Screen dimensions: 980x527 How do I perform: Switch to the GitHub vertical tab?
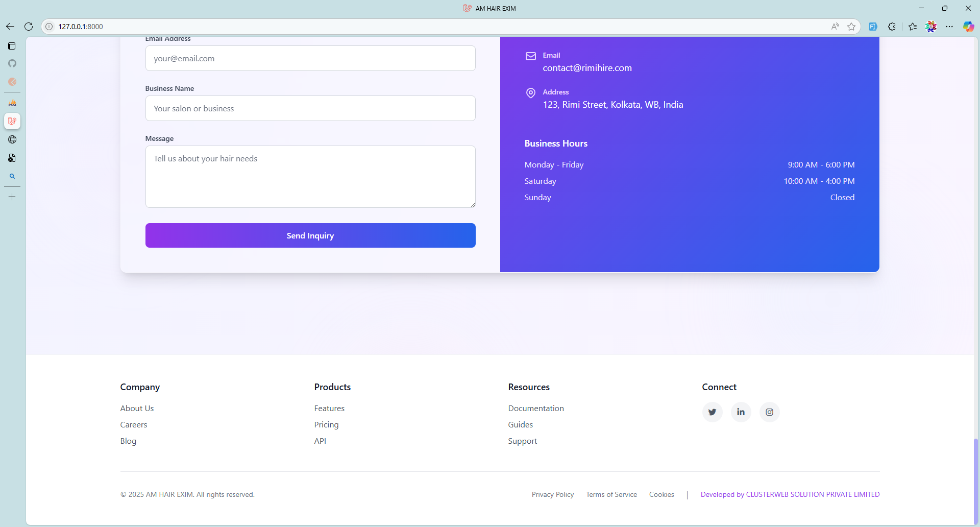(x=12, y=63)
